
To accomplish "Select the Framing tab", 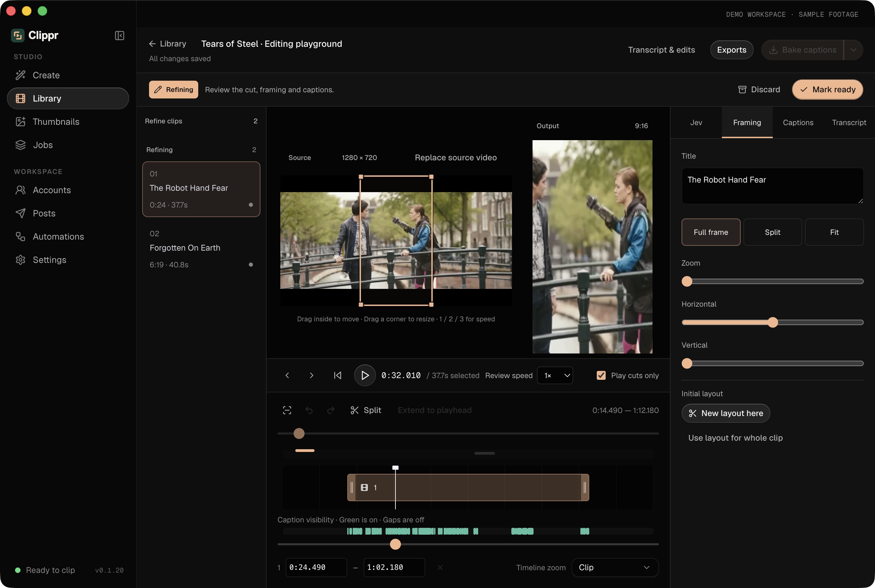I will (x=747, y=123).
